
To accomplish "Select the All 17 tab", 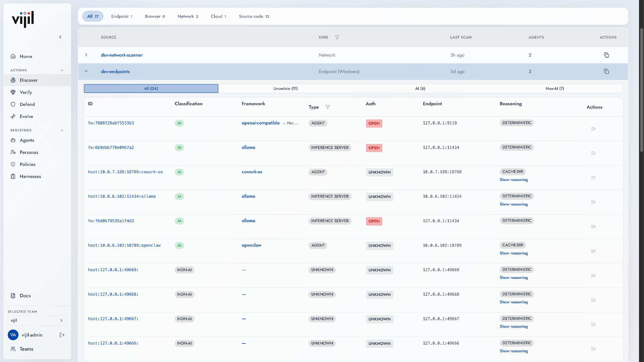I will (93, 16).
